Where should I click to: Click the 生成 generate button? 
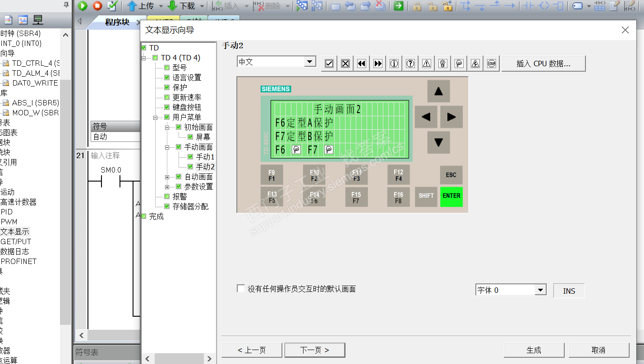click(534, 350)
